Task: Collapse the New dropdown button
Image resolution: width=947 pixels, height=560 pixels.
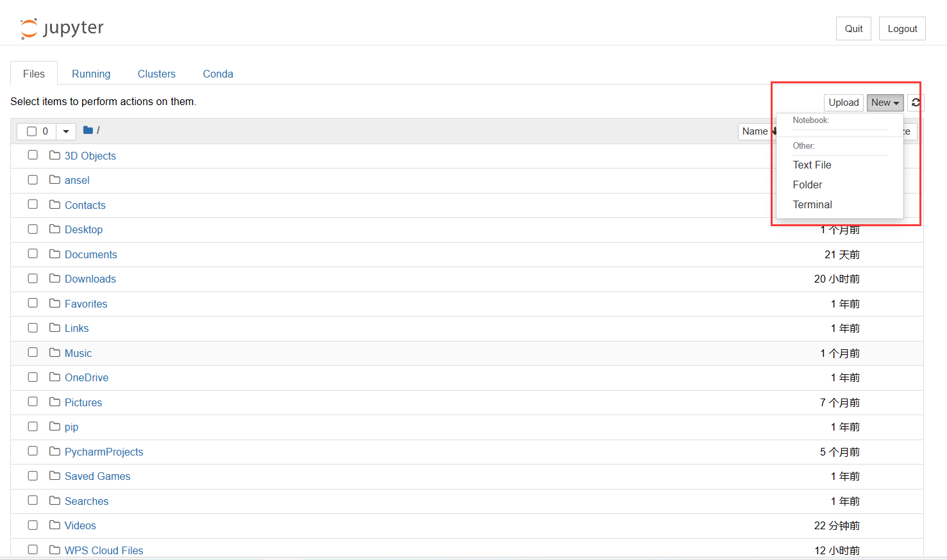Action: click(885, 103)
